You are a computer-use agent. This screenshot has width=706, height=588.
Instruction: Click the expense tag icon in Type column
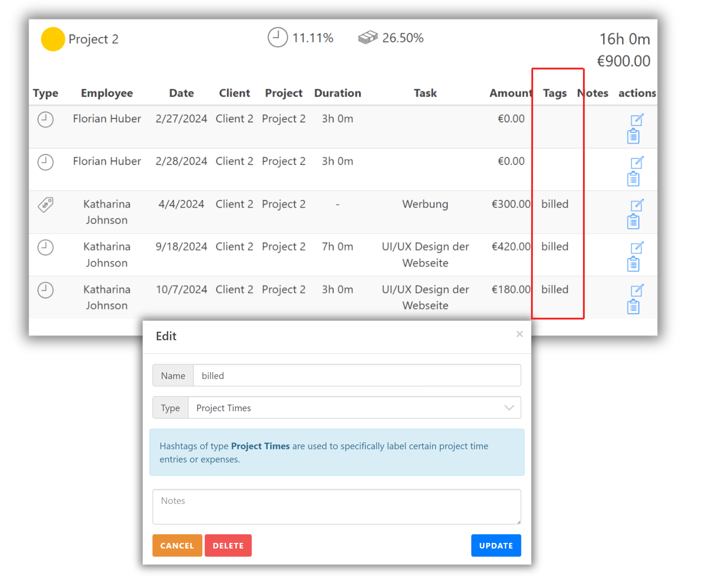click(46, 205)
